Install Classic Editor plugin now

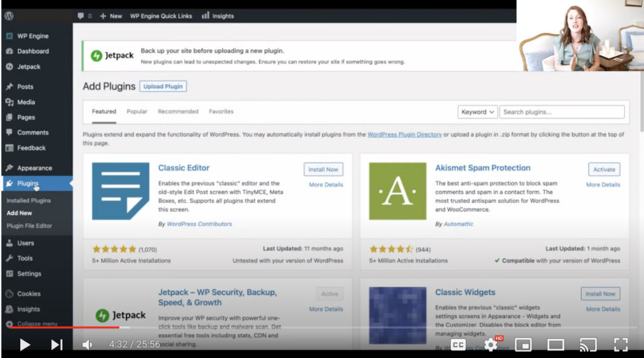point(323,169)
